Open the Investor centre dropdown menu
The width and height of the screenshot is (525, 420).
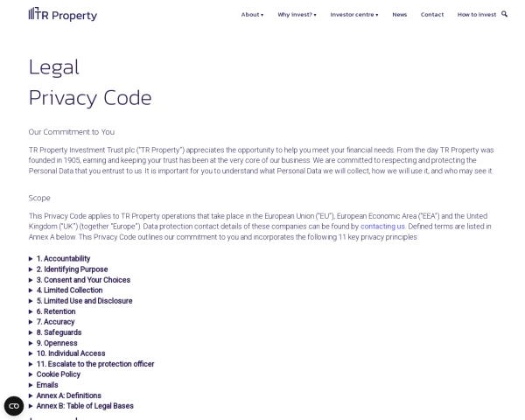(x=354, y=15)
